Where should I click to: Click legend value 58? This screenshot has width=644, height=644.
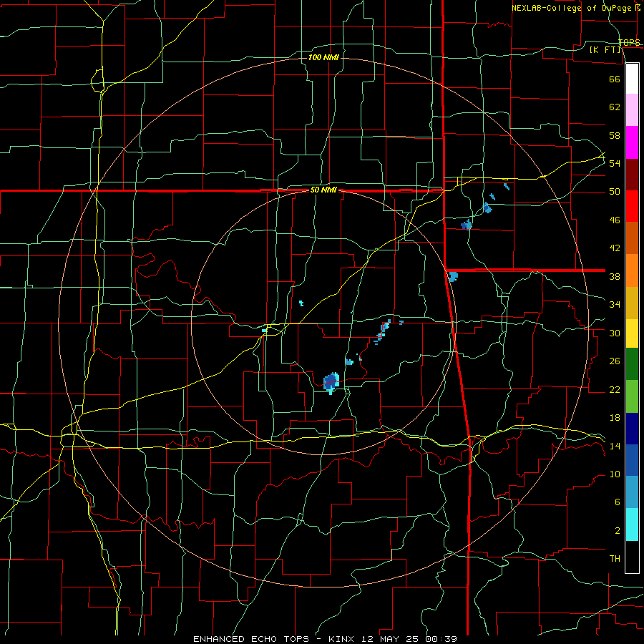pyautogui.click(x=615, y=135)
